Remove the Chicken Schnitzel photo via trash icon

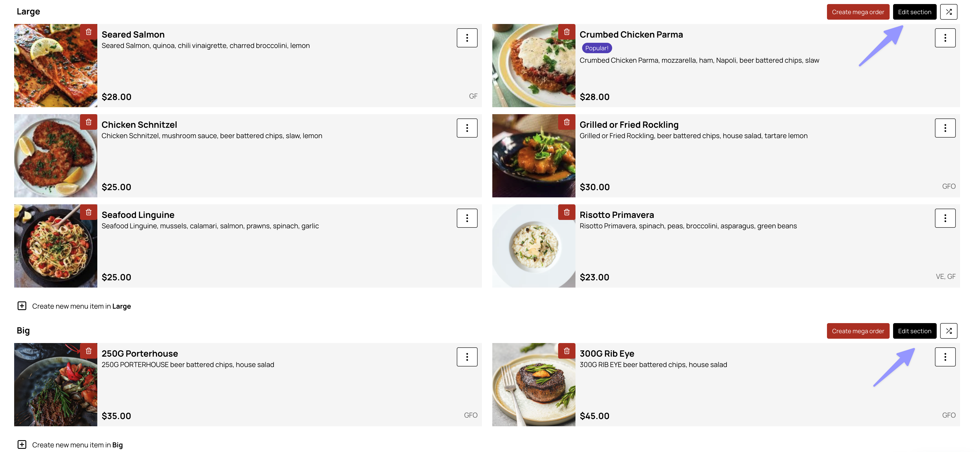pyautogui.click(x=89, y=122)
